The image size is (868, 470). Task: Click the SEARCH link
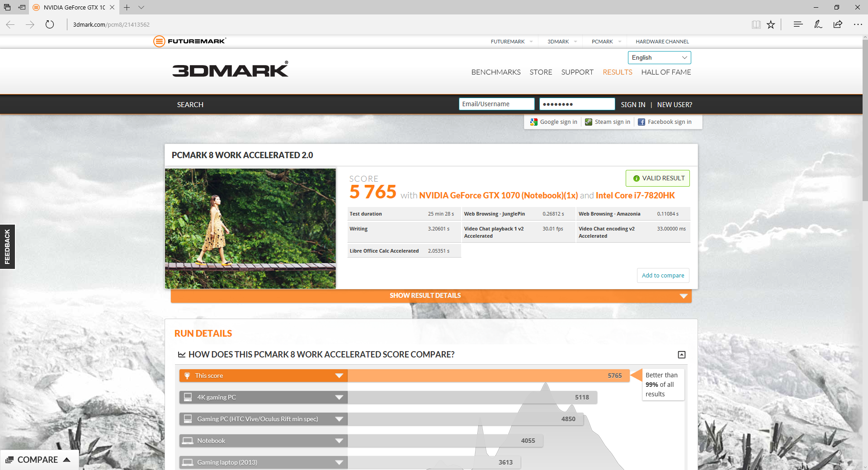click(x=190, y=105)
